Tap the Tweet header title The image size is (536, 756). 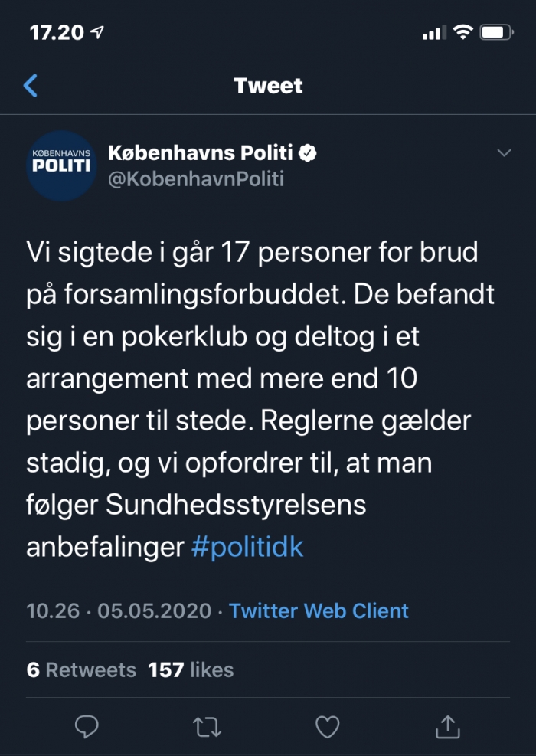[269, 86]
